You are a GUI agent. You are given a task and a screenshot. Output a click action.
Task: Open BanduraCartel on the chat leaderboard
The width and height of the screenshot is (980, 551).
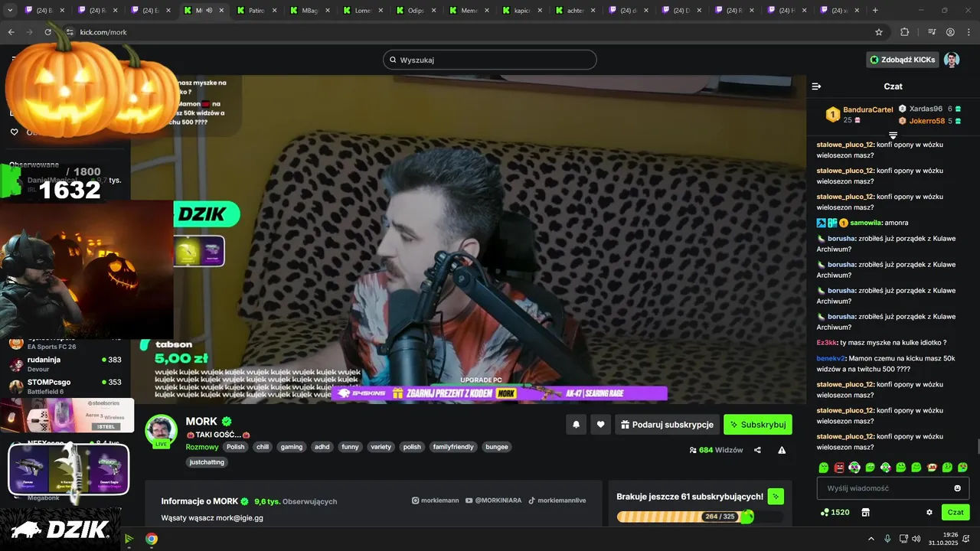pyautogui.click(x=868, y=109)
